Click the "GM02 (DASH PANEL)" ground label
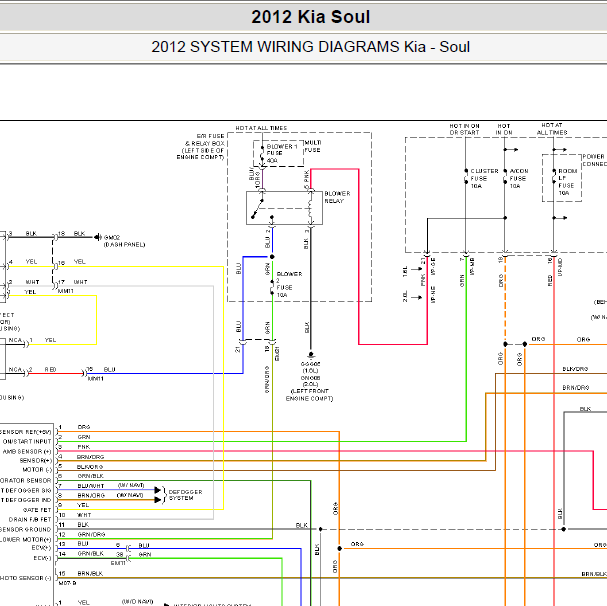 click(124, 241)
